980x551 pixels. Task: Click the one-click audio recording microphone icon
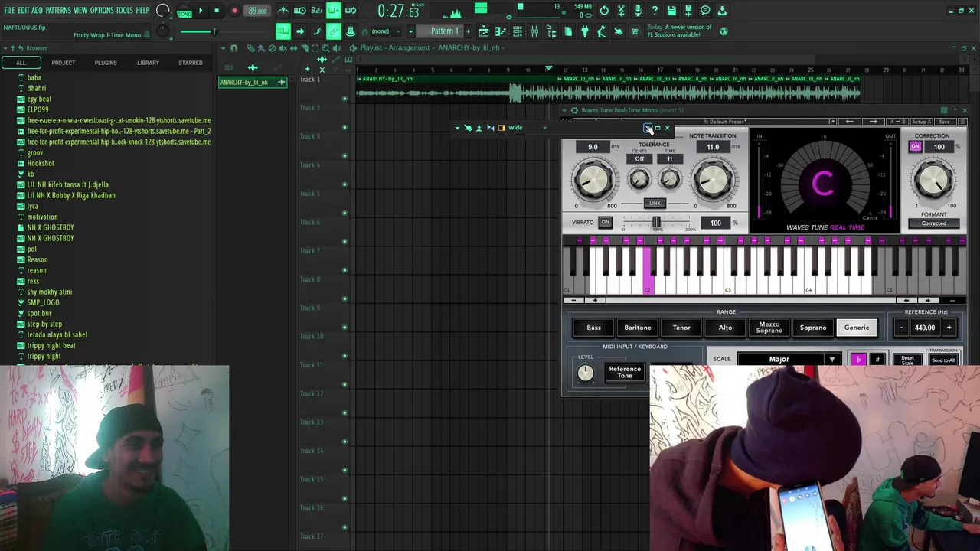point(638,11)
